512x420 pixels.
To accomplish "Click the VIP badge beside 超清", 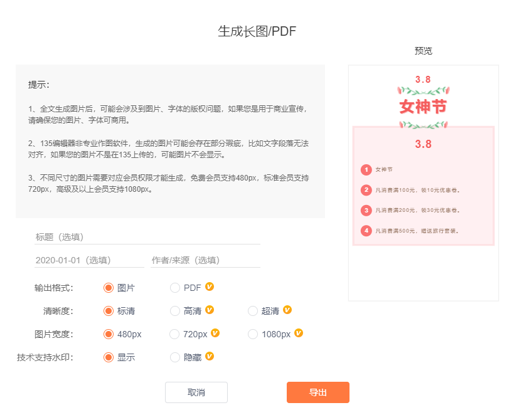I will click(287, 310).
